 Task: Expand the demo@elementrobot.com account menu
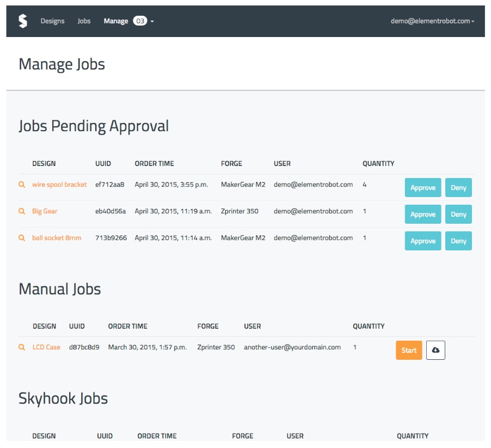click(432, 21)
